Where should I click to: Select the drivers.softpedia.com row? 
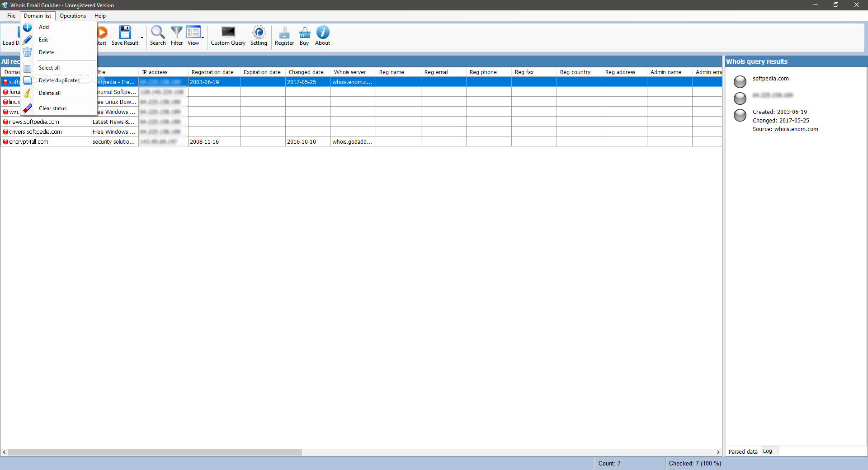361,132
